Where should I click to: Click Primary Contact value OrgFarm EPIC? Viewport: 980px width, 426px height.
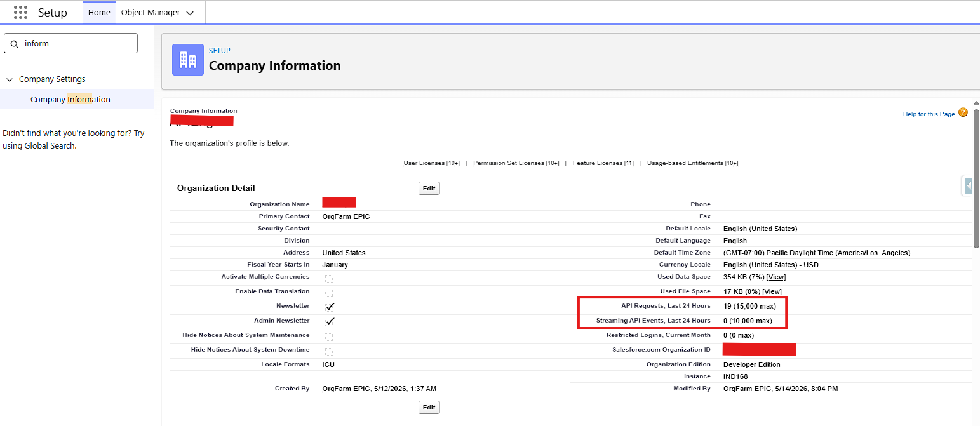346,216
